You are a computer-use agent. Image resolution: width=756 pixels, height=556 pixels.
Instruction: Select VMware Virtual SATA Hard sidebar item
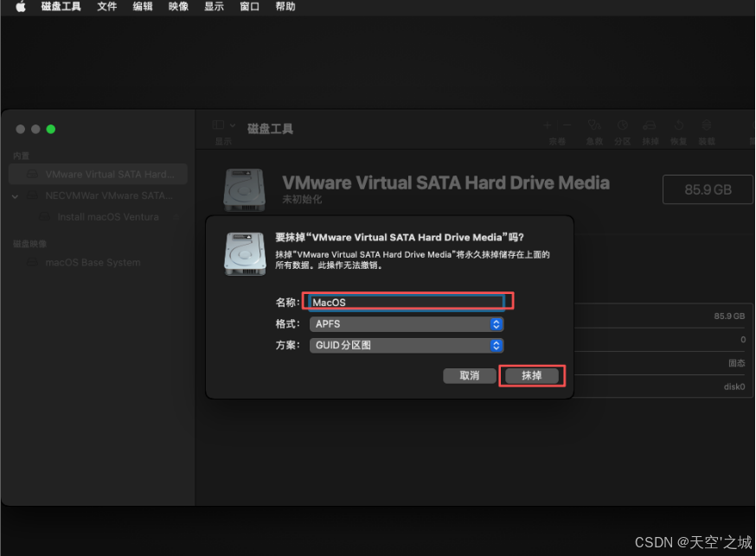click(98, 175)
